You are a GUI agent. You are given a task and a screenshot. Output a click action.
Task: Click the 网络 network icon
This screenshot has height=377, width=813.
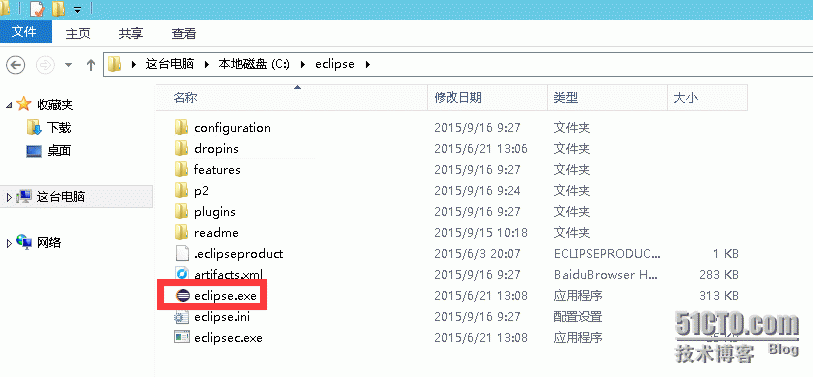[24, 242]
